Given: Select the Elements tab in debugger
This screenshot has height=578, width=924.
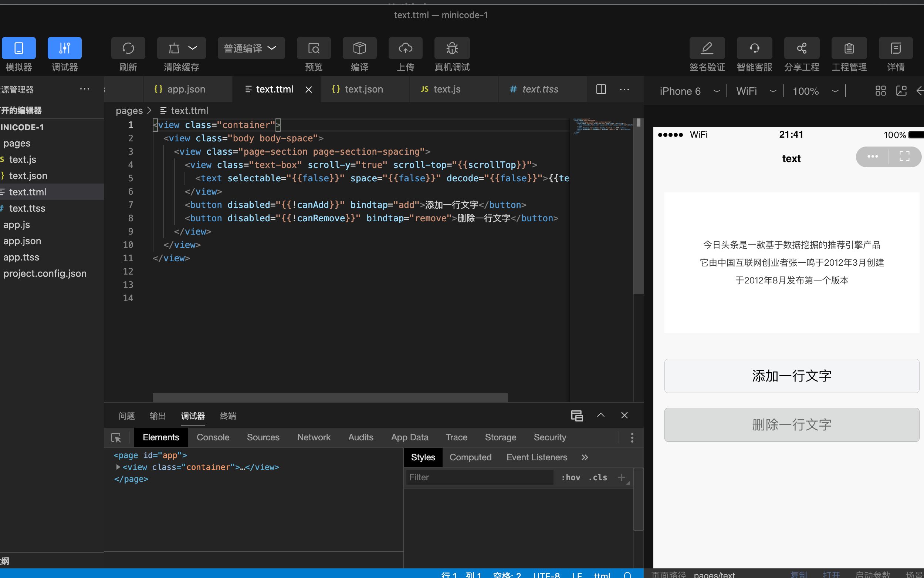Looking at the screenshot, I should (x=160, y=436).
